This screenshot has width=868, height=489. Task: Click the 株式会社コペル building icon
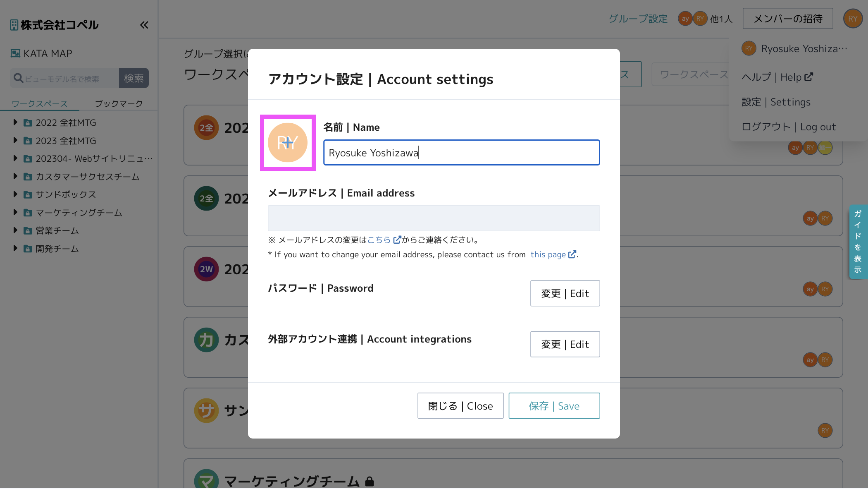[14, 25]
